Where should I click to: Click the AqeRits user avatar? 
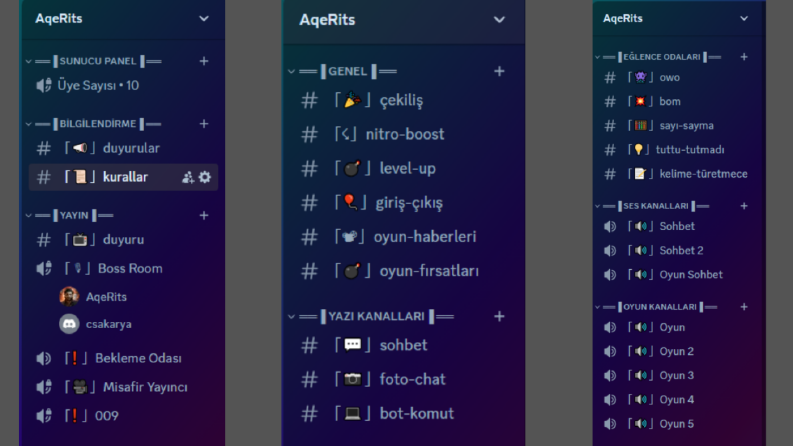click(x=69, y=297)
